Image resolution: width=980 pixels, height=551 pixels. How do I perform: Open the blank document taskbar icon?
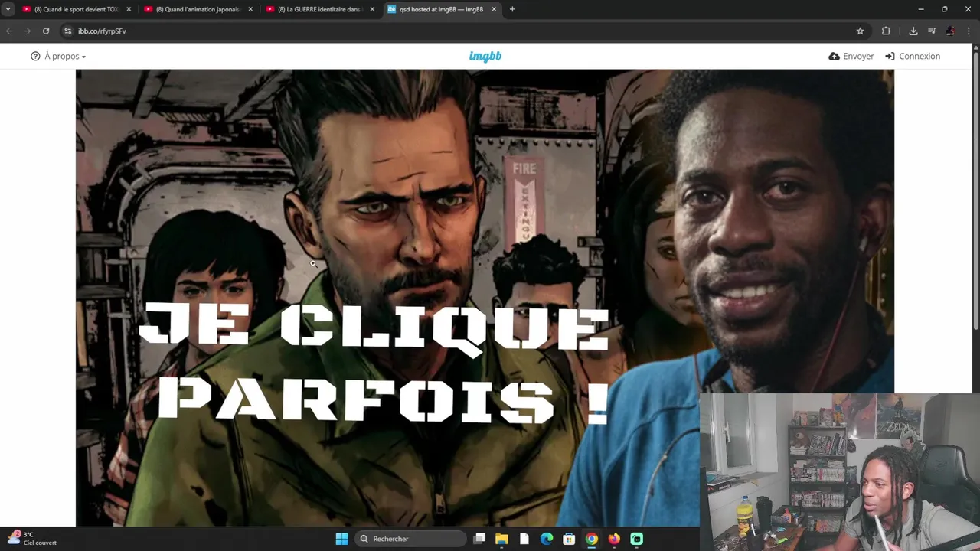[524, 539]
